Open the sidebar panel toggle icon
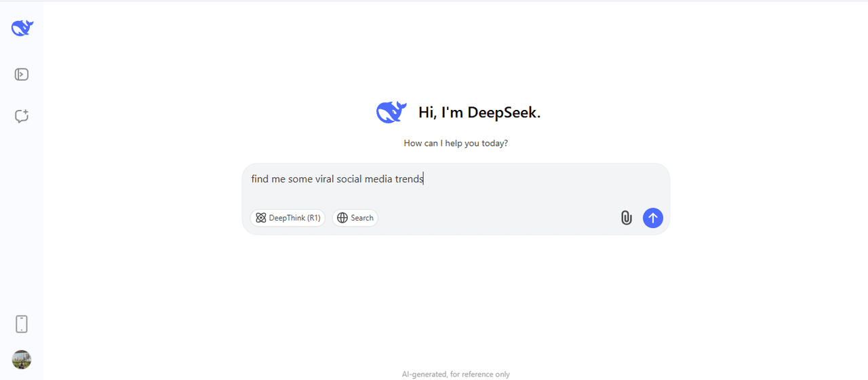Viewport: 868px width, 380px height. click(x=22, y=75)
